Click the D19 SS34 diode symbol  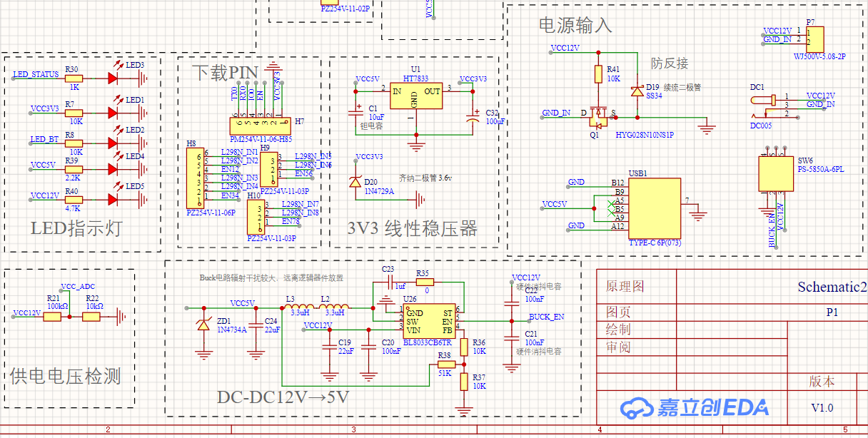(637, 91)
